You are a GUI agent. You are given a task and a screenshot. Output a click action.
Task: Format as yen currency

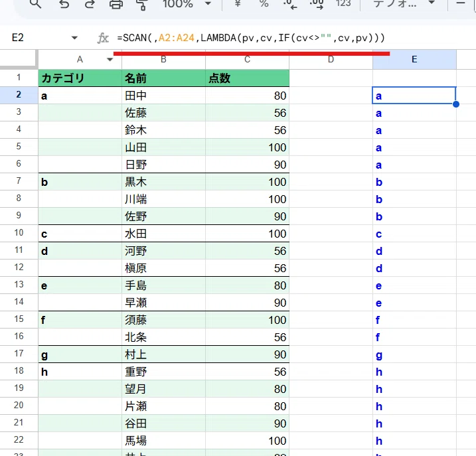pyautogui.click(x=238, y=3)
